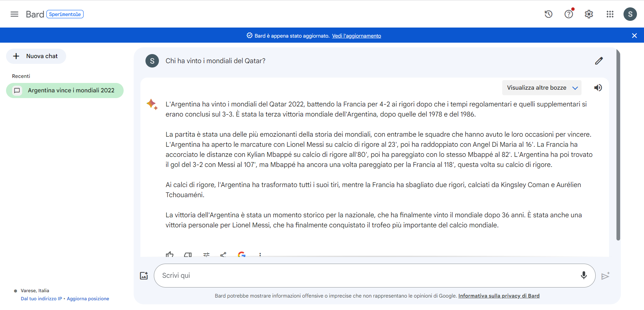Click the Aggiorna posizione link
The width and height of the screenshot is (644, 310).
[88, 299]
